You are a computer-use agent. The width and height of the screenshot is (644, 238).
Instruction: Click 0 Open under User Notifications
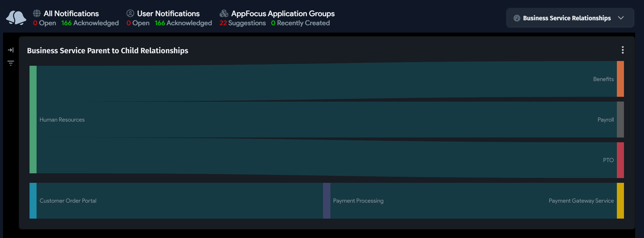[138, 23]
